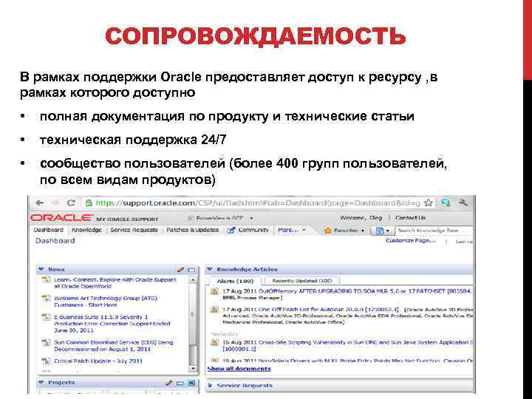Reload the page with the refresh icon
The width and height of the screenshot is (532, 399).
(71, 203)
